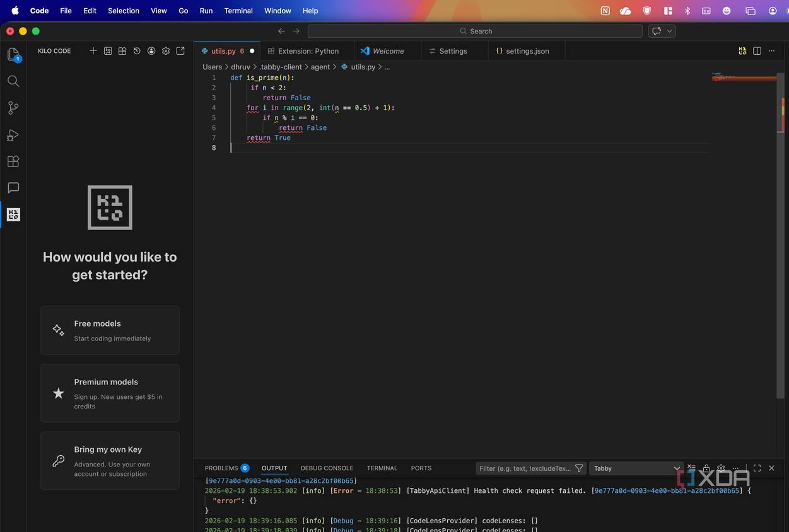This screenshot has height=532, width=789.
Task: Open Kilo Code MCP servers icon
Action: point(108,51)
